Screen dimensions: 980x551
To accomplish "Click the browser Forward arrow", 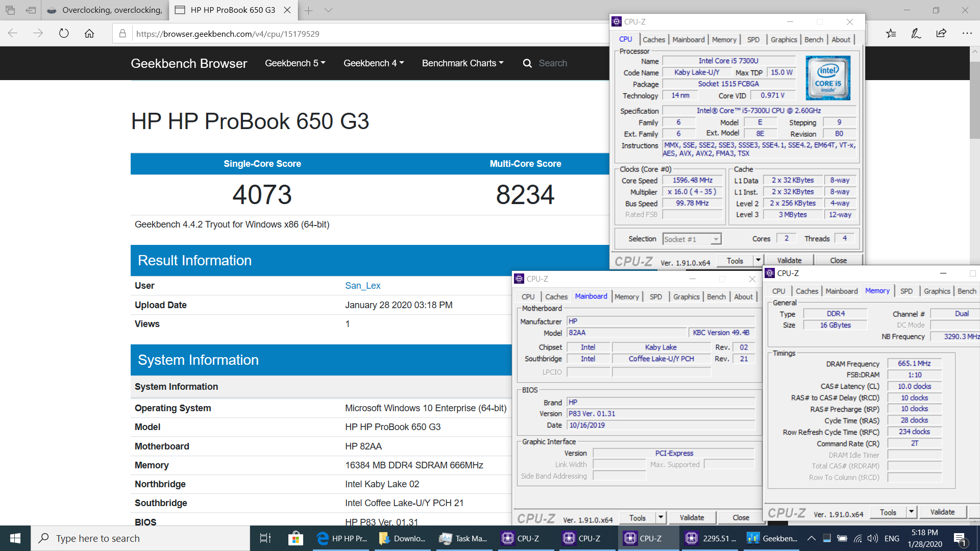I will click(38, 34).
